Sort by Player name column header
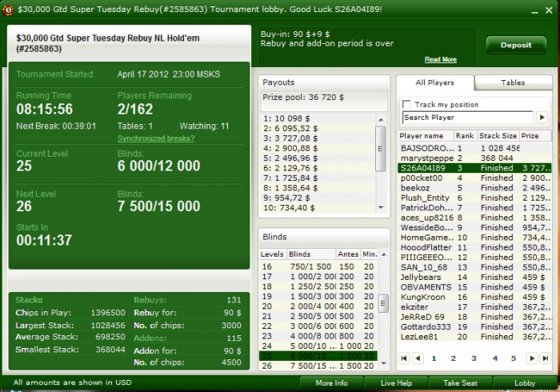 pyautogui.click(x=426, y=136)
